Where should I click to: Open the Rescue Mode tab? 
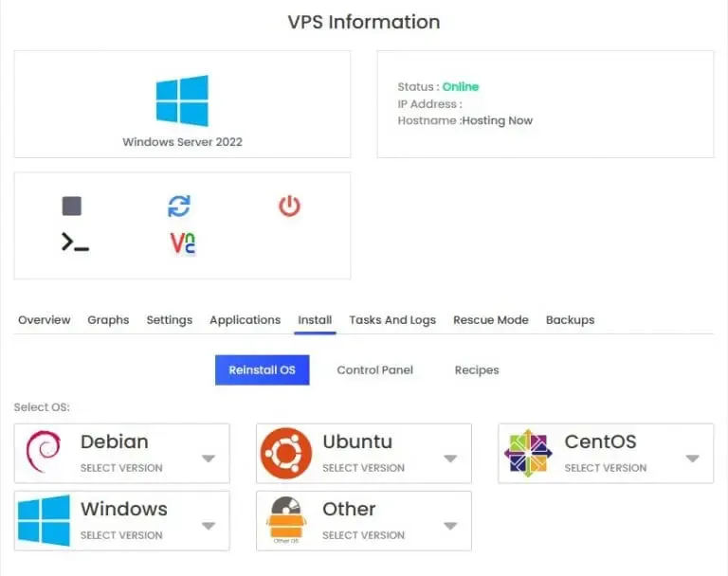coord(491,320)
